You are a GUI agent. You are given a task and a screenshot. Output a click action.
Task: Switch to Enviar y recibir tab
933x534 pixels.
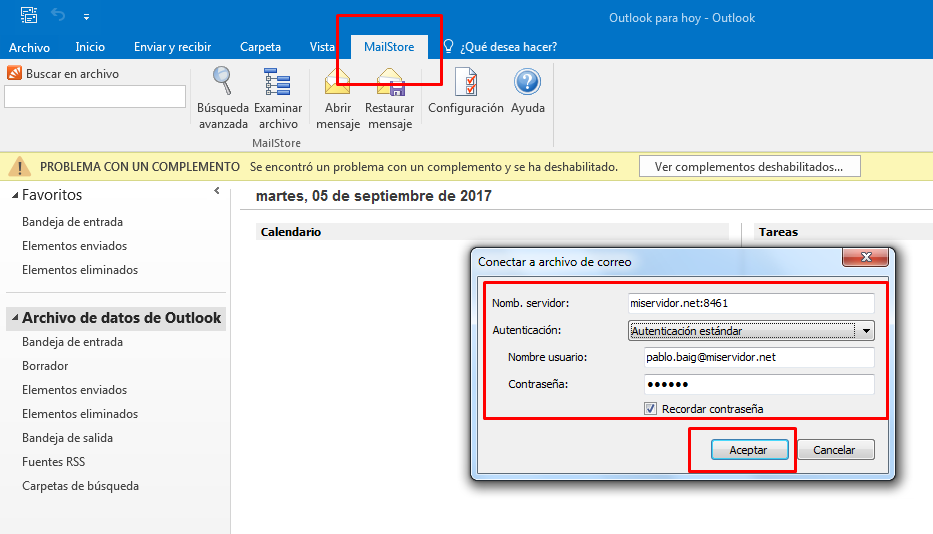[173, 46]
